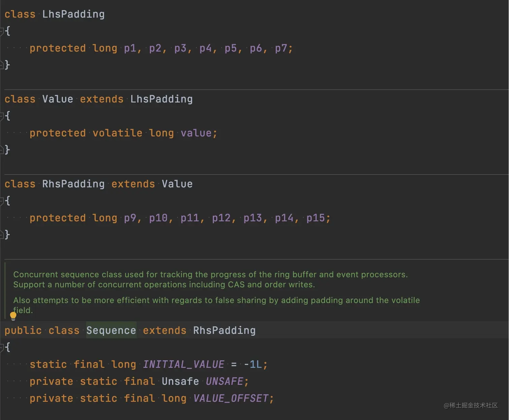The width and height of the screenshot is (509, 420).
Task: Click fold marker at LhsPadding closing brace
Action: (2, 65)
